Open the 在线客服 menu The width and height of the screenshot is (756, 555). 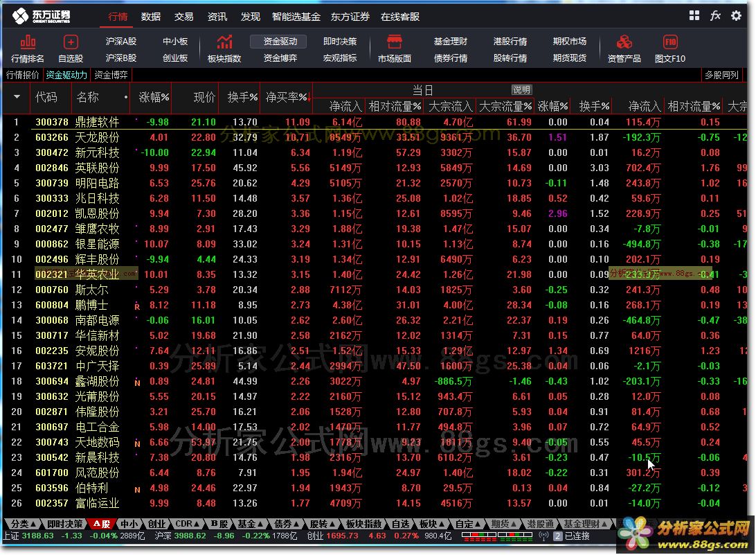[399, 17]
